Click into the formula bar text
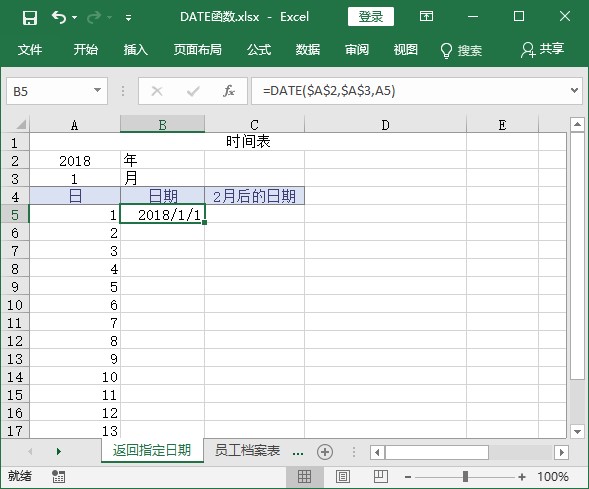The height and width of the screenshot is (489, 589). (x=409, y=91)
